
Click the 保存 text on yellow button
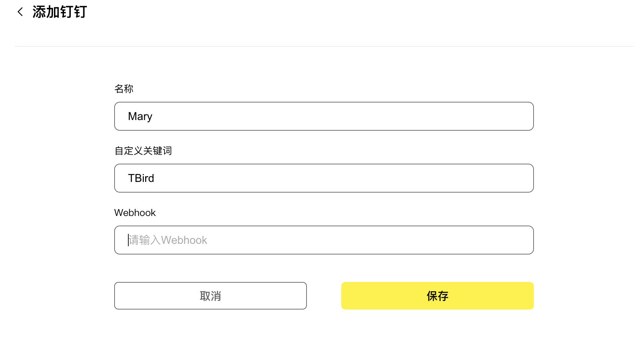(x=437, y=296)
